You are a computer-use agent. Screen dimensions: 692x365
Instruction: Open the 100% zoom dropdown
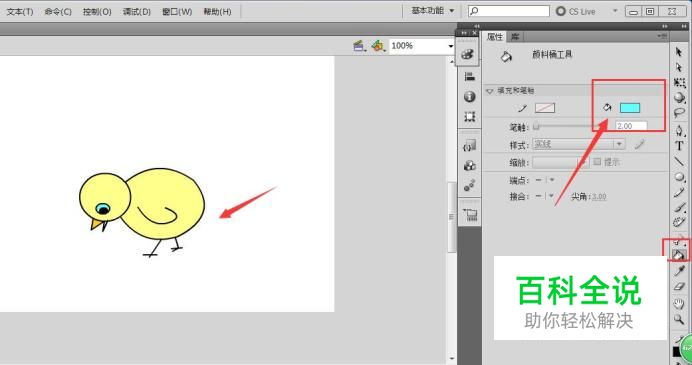[x=421, y=45]
